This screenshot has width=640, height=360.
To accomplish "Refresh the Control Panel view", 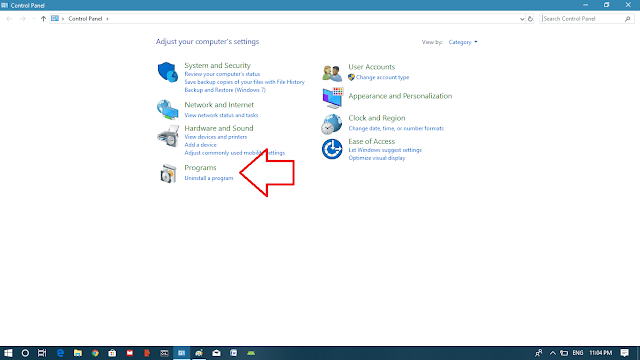I will pyautogui.click(x=530, y=19).
